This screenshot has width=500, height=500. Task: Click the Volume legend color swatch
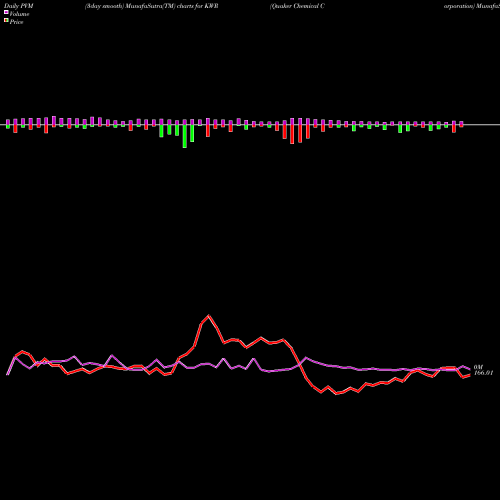pyautogui.click(x=6, y=12)
